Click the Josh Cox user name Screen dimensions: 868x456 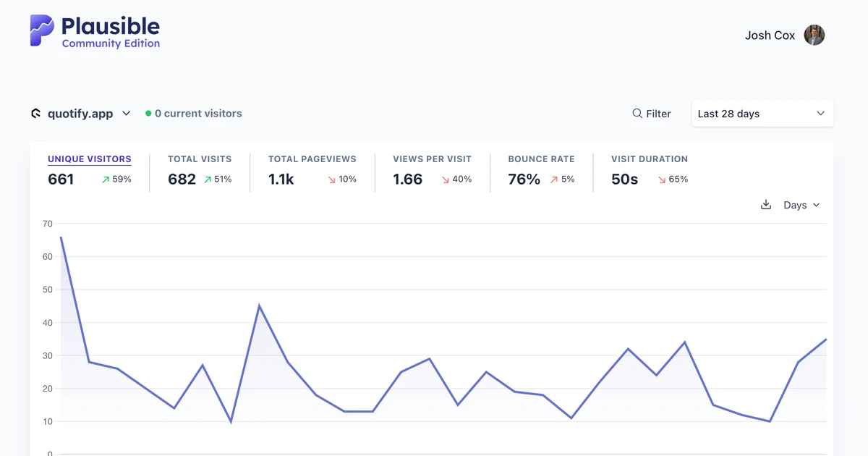point(770,35)
